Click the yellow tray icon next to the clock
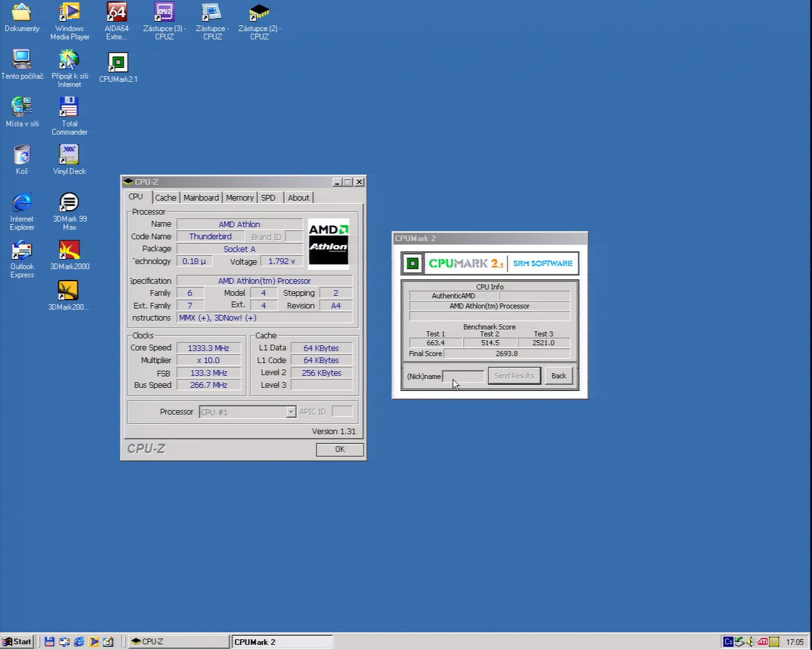The height and width of the screenshot is (650, 812). 774,642
